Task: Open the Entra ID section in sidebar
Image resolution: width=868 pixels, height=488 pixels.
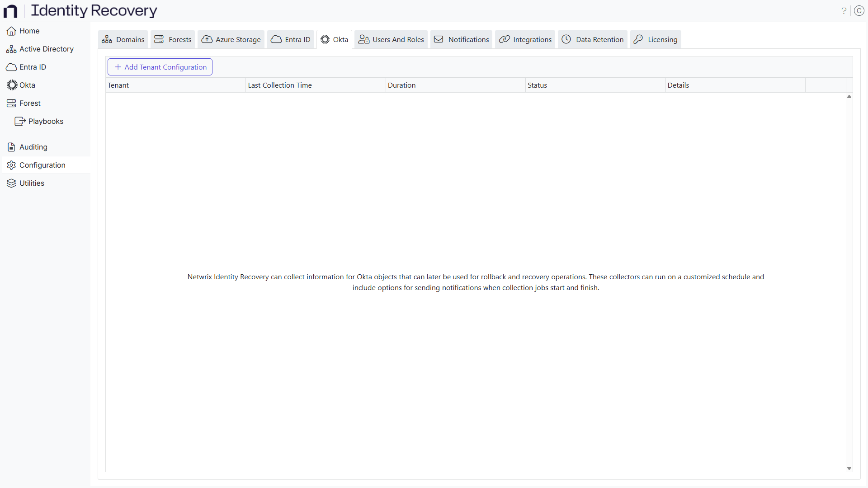Action: (32, 67)
